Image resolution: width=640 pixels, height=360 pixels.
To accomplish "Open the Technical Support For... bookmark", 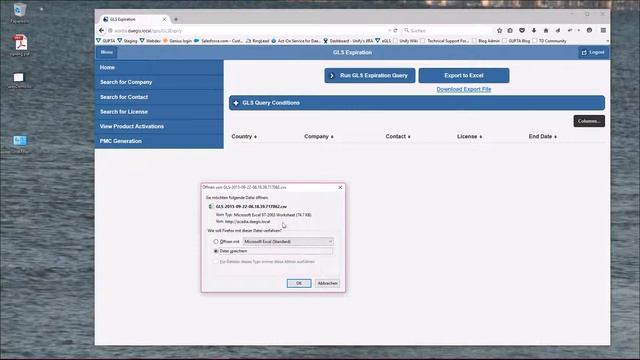I will tap(444, 41).
